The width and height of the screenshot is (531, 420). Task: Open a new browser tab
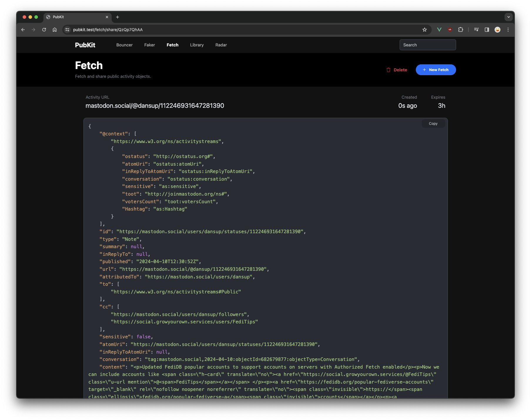[118, 17]
